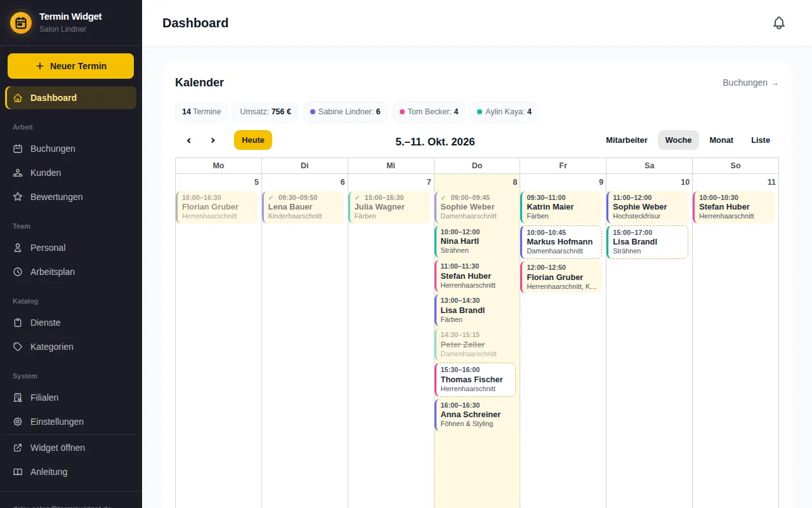Switch calendar to Monat view
The height and width of the screenshot is (508, 812).
coord(721,140)
